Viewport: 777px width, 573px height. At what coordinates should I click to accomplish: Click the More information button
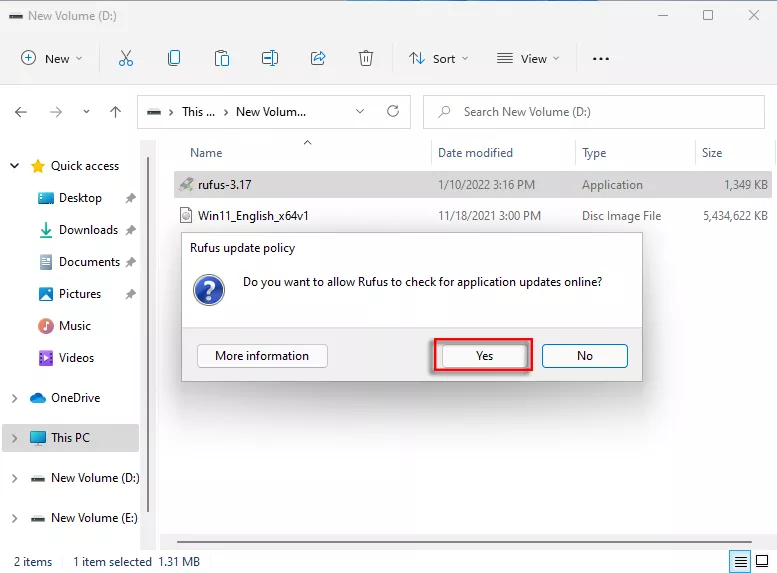point(262,356)
